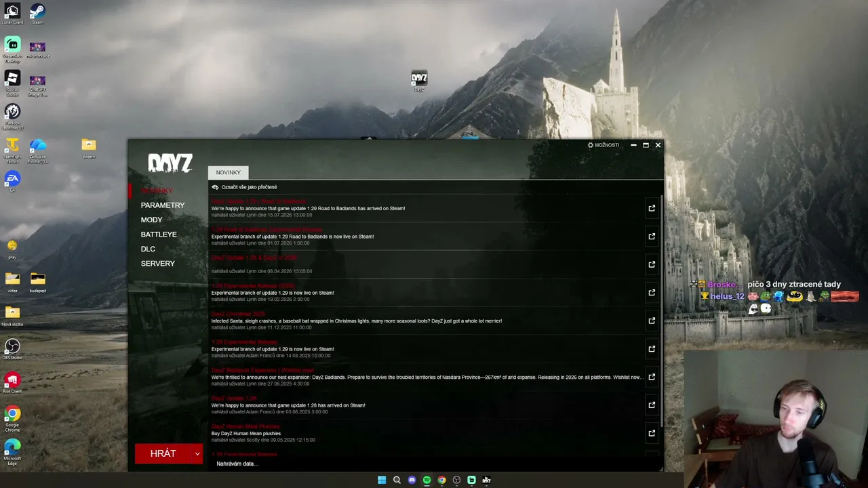The image size is (868, 488).
Task: Click the DayZ logo in the launcher
Action: (x=170, y=163)
